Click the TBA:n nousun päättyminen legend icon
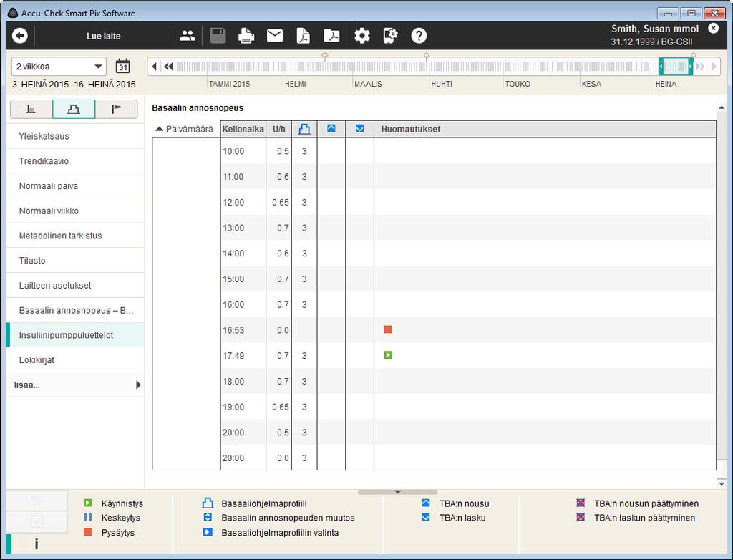Viewport: 733px width, 560px height. coord(581,503)
